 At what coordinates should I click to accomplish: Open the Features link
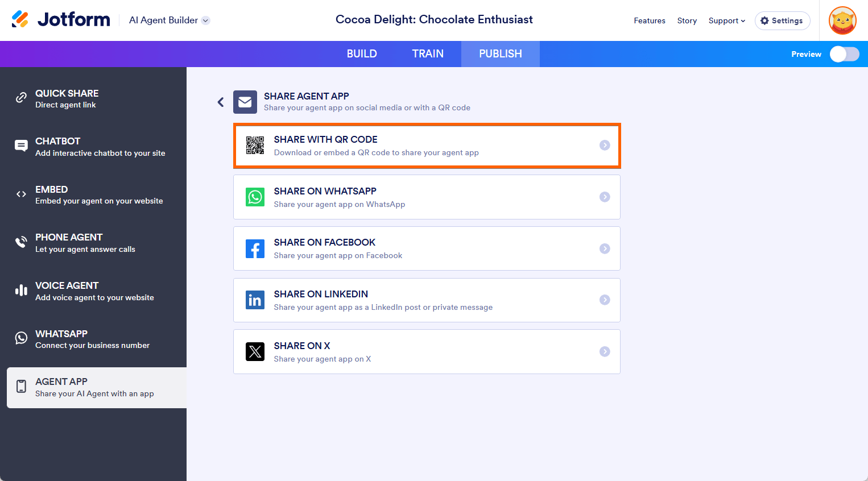[650, 20]
